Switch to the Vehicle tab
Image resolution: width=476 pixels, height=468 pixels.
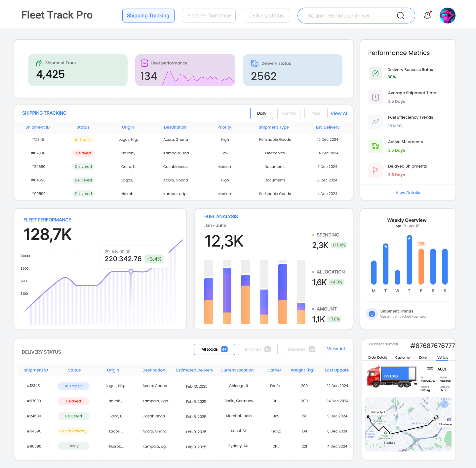click(443, 357)
